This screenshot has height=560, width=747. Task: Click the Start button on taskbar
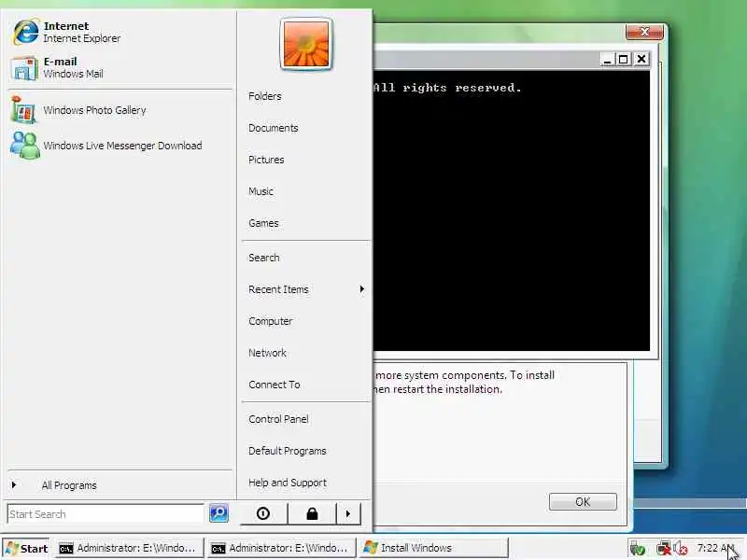pos(27,549)
